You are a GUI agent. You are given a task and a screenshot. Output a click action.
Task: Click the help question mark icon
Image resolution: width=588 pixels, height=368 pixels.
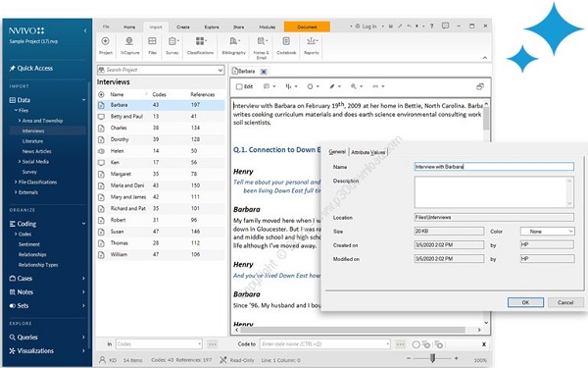[431, 26]
